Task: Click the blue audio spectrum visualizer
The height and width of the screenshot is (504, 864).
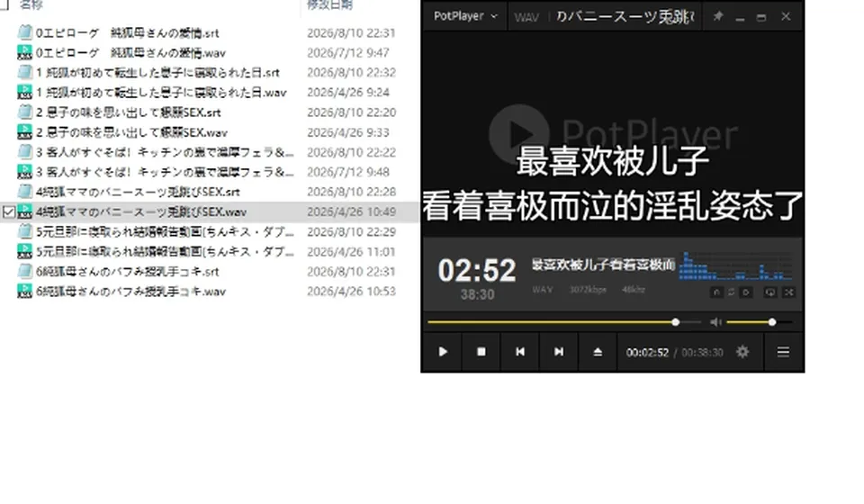Action: 736,265
